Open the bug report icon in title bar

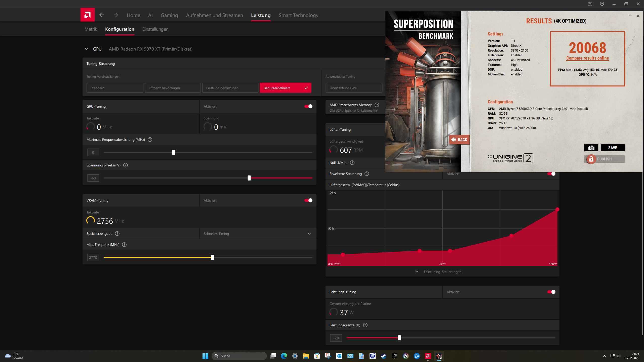(x=590, y=4)
